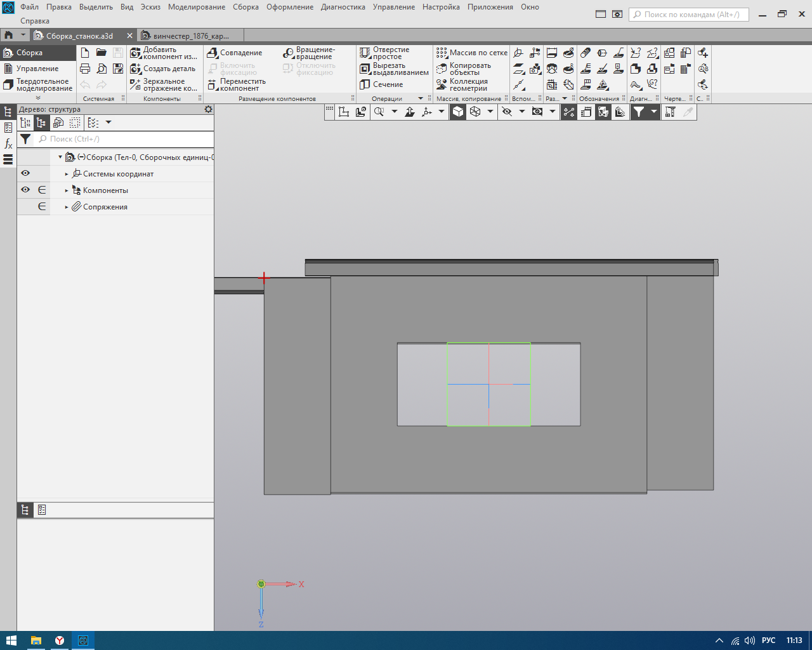Viewport: 812px width, 650px height.
Task: Click the print icon in Системная panel
Action: 85,69
